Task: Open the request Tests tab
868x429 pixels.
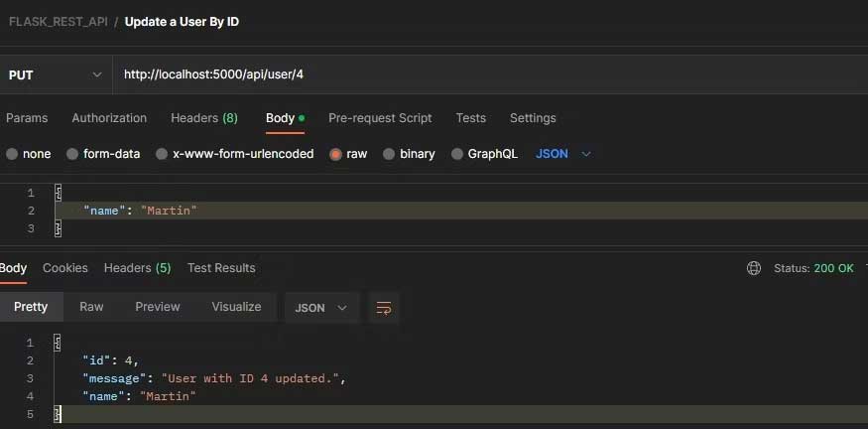Action: point(471,118)
